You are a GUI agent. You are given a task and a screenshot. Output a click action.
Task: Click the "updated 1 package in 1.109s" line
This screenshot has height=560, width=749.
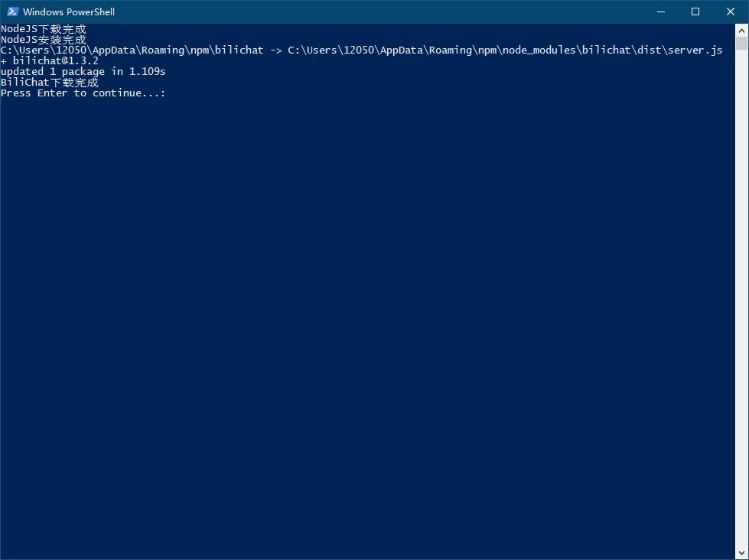point(83,72)
